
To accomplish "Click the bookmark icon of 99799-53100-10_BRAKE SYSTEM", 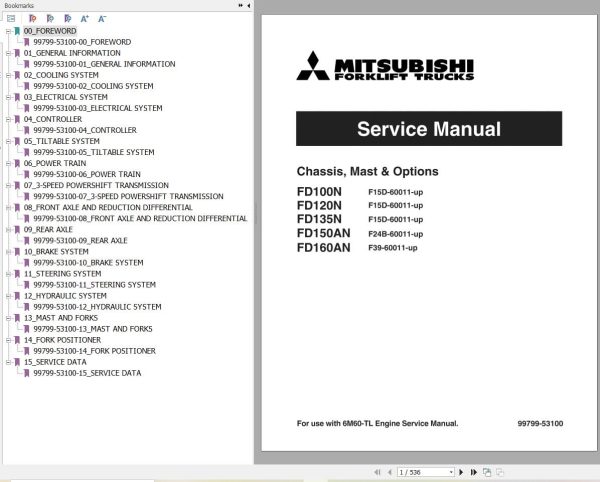I will [27, 263].
